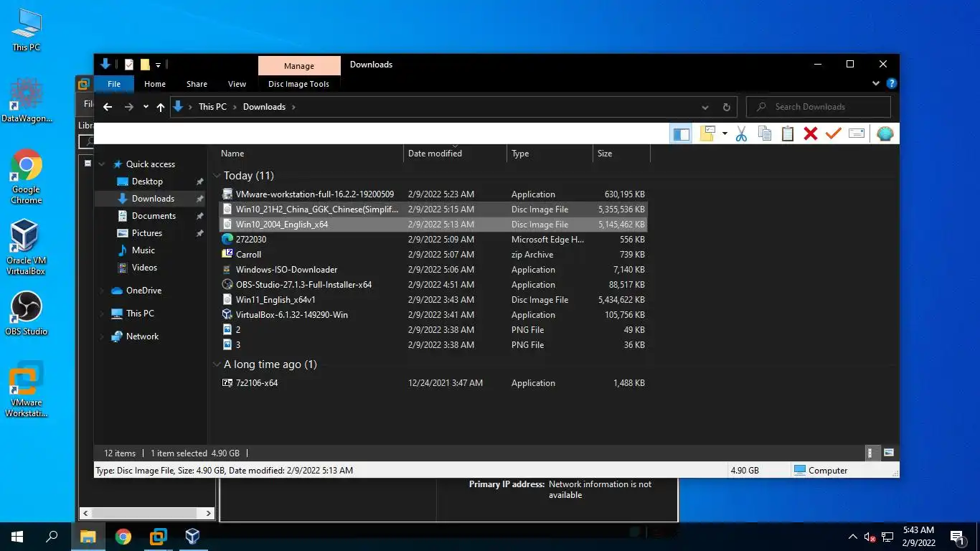Click the Properties checkmark icon in the title bar
Screen dimensions: 980x551
point(129,65)
